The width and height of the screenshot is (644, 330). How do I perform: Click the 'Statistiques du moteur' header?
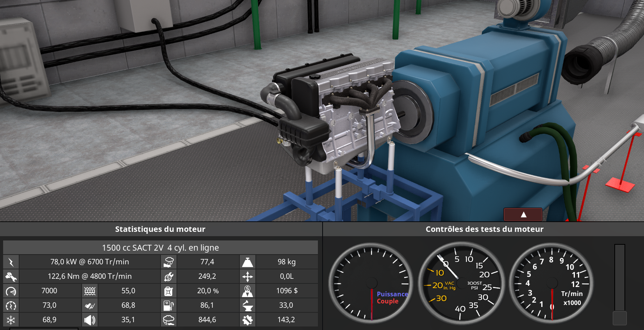[160, 229]
